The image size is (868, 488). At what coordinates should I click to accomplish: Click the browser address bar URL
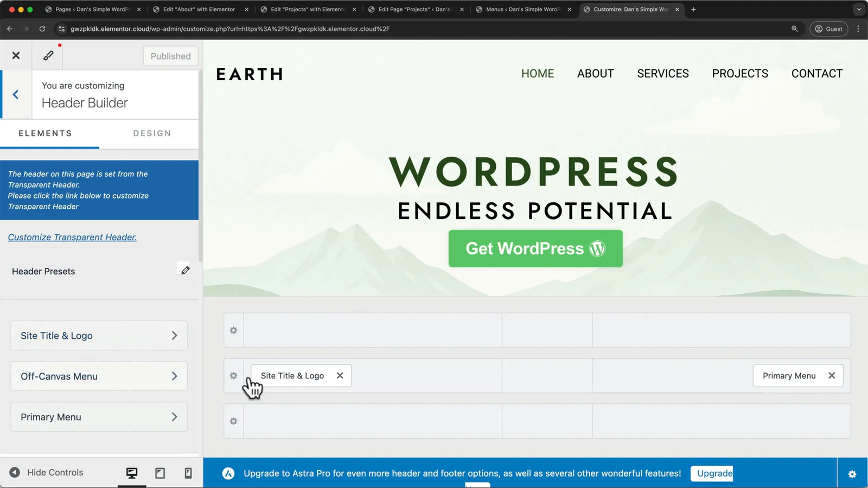[x=230, y=29]
